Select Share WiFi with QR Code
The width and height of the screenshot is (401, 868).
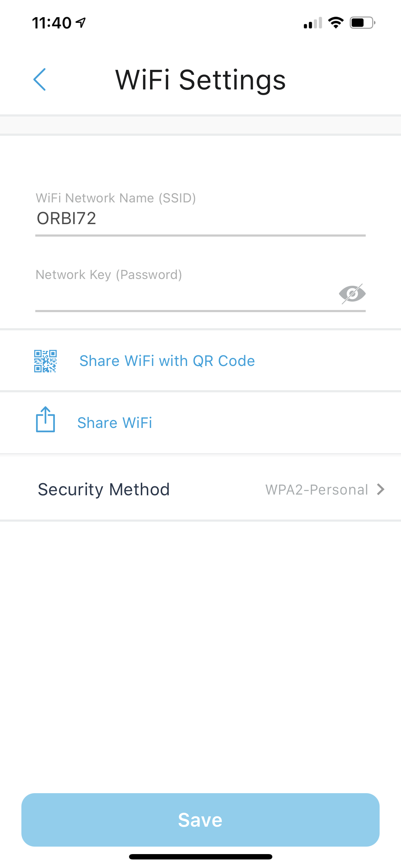coord(167,361)
